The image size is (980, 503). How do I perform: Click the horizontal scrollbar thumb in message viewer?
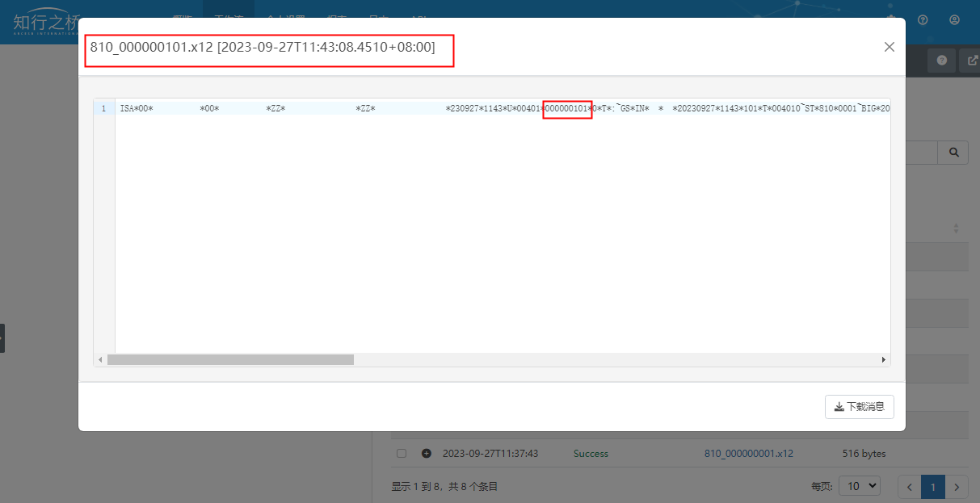tap(230, 359)
